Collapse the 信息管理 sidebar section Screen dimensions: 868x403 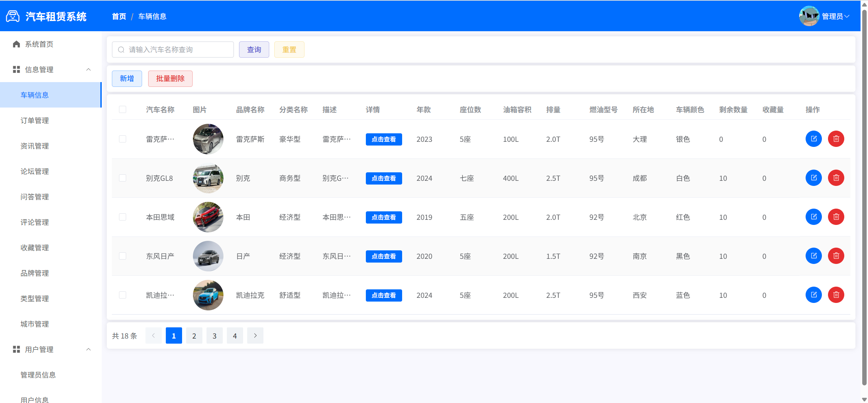click(88, 70)
